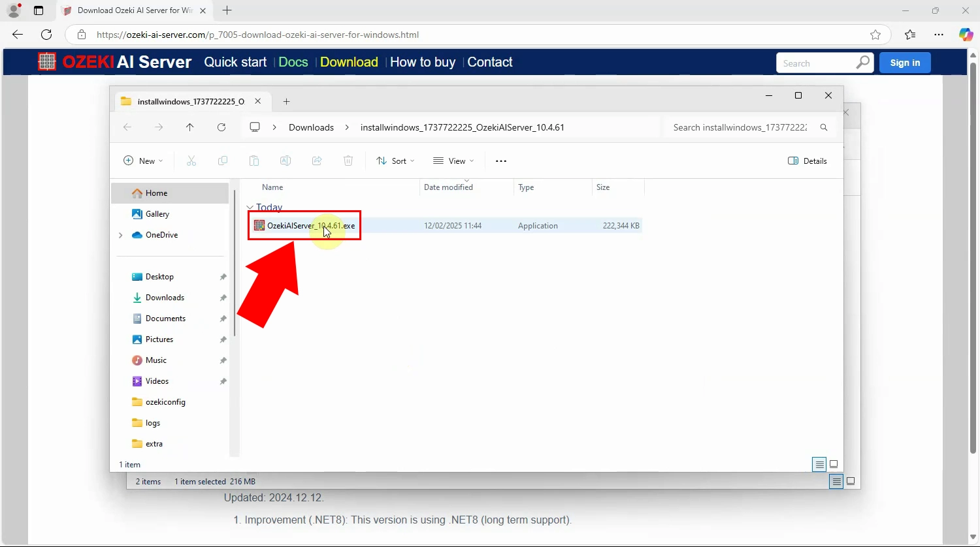Click the Cut scissors icon in Explorer toolbar

[x=191, y=161]
